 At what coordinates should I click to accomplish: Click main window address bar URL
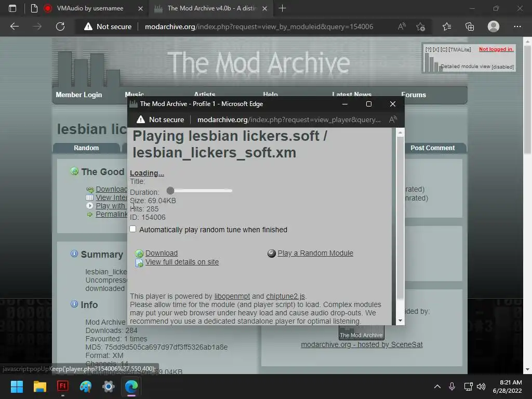coord(259,26)
